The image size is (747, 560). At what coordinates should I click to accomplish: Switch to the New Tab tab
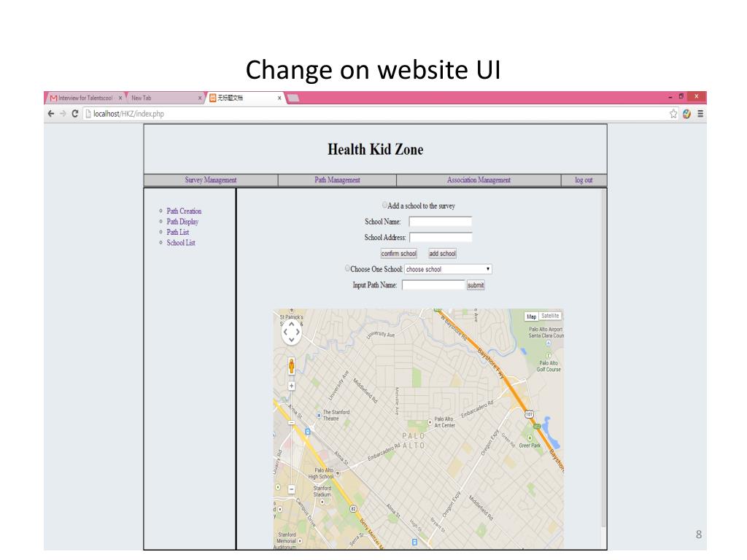[x=165, y=98]
